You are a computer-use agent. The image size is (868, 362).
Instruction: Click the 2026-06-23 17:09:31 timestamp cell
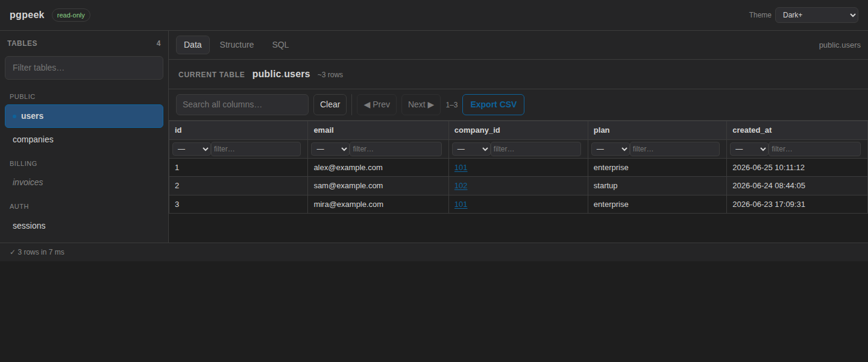[x=797, y=204]
